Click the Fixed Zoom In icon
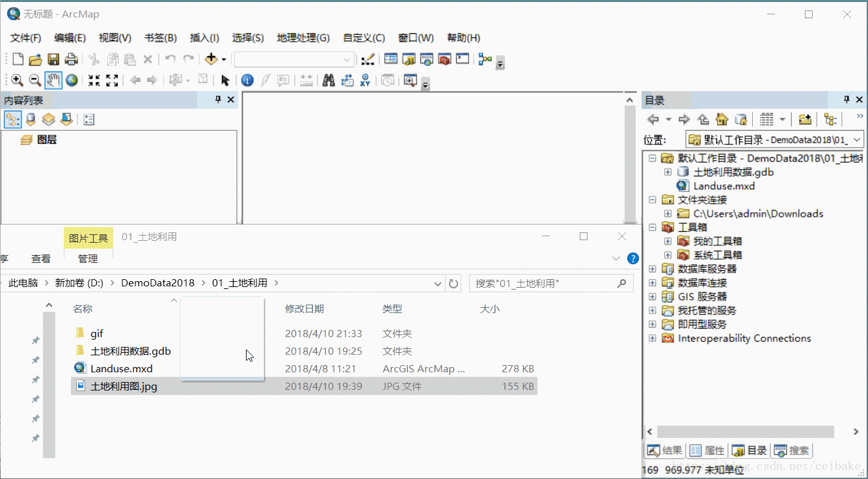 [x=94, y=80]
